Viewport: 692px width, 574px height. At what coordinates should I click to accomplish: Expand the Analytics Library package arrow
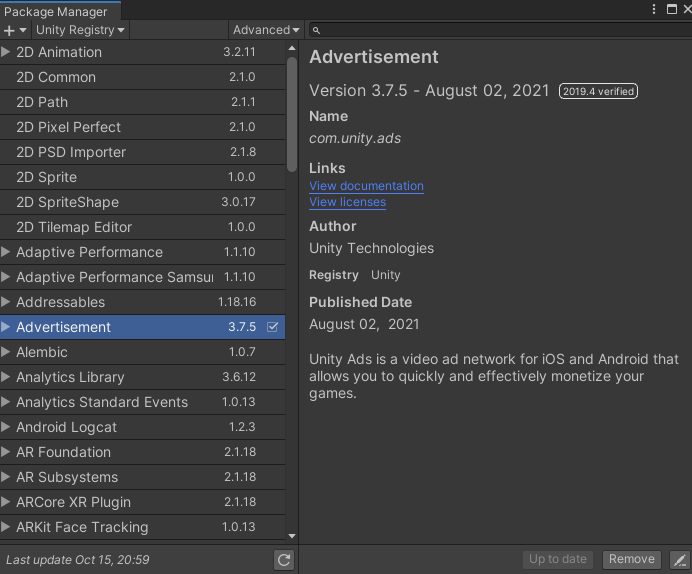pos(5,377)
